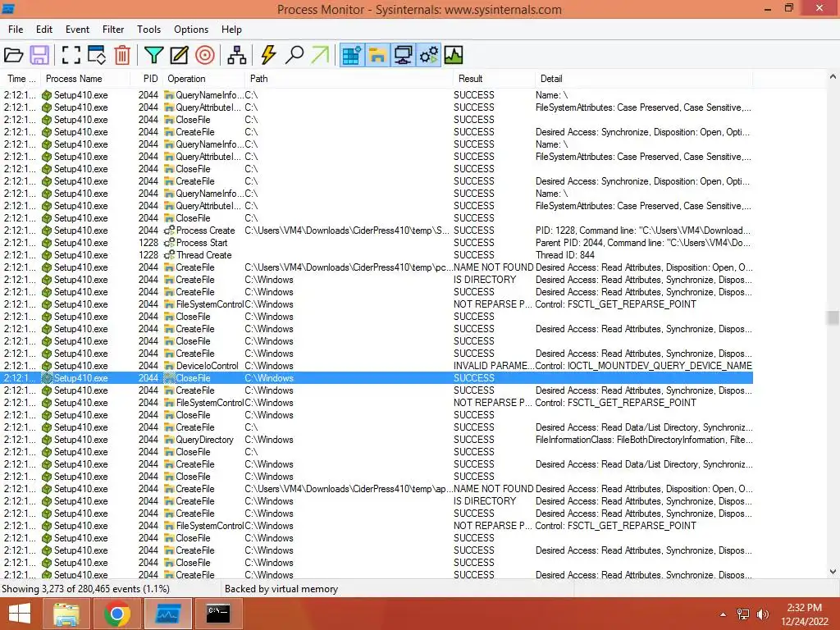Image resolution: width=840 pixels, height=630 pixels.
Task: Open the volume speaker tray icon
Action: tap(762, 614)
